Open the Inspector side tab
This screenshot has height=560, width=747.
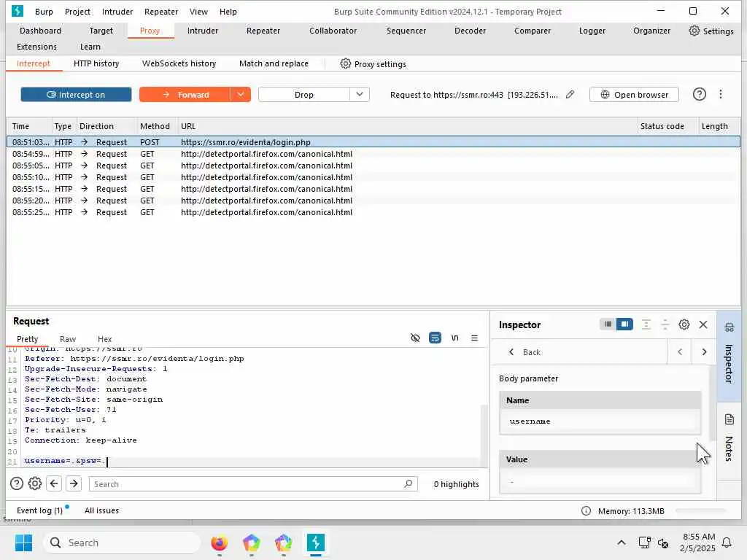pos(729,355)
